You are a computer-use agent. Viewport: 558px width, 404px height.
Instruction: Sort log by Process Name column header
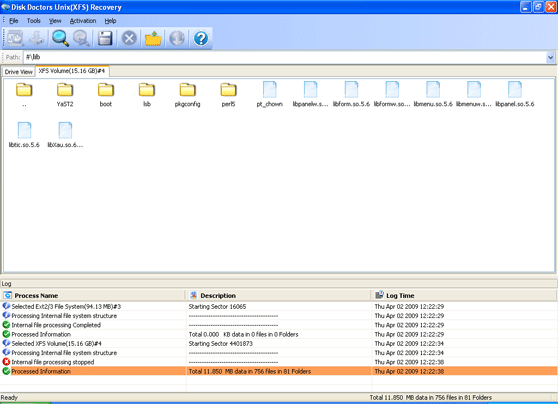click(93, 295)
